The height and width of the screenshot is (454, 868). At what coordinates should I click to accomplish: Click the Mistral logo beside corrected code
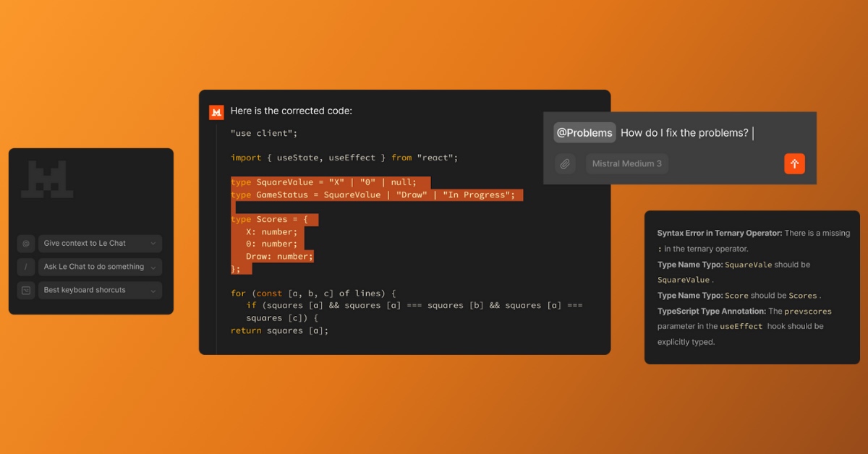coord(216,112)
